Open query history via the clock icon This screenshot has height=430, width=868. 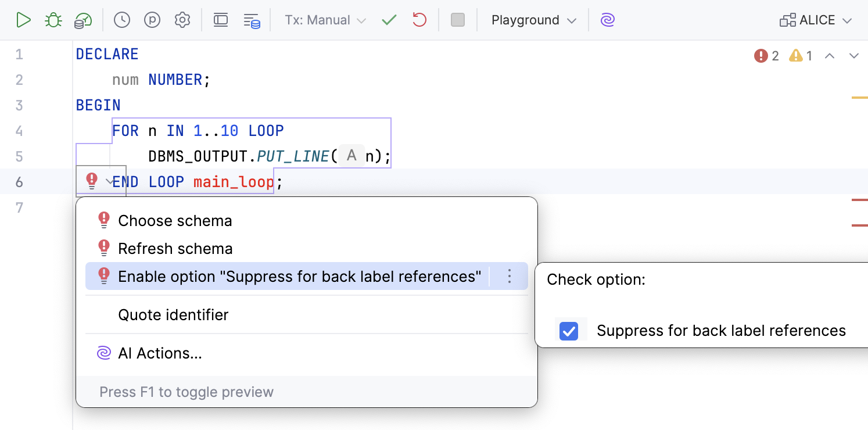121,19
